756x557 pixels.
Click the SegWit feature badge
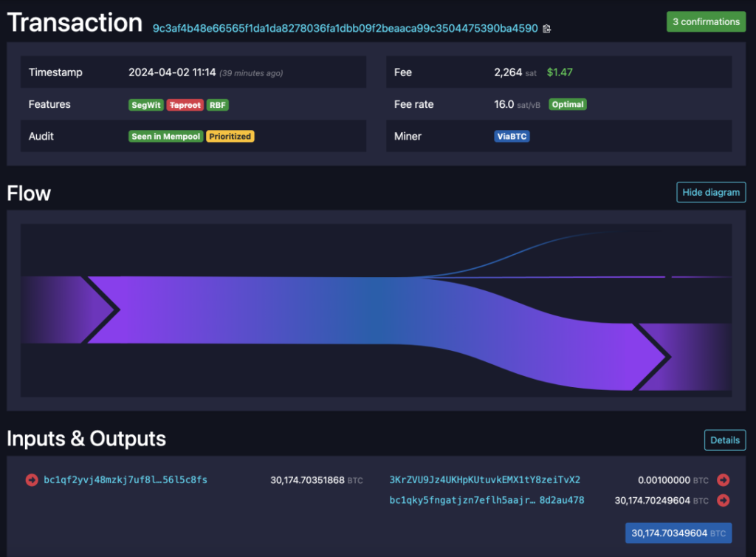[145, 104]
